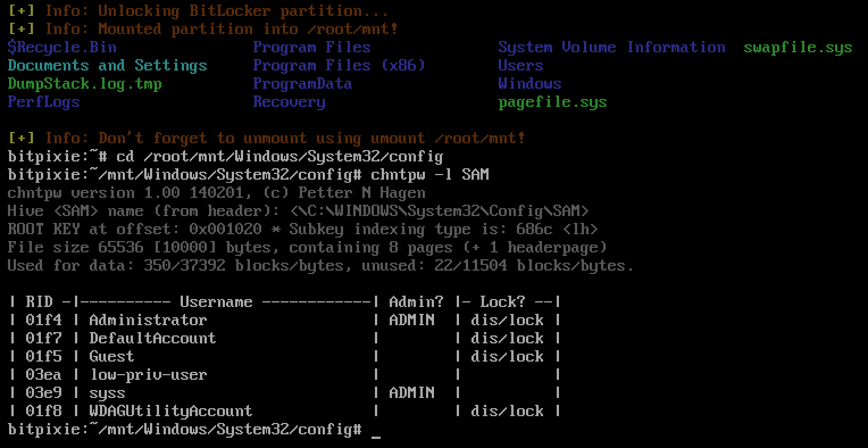The width and height of the screenshot is (868, 448).
Task: Select the Recovery folder entry
Action: coord(289,102)
